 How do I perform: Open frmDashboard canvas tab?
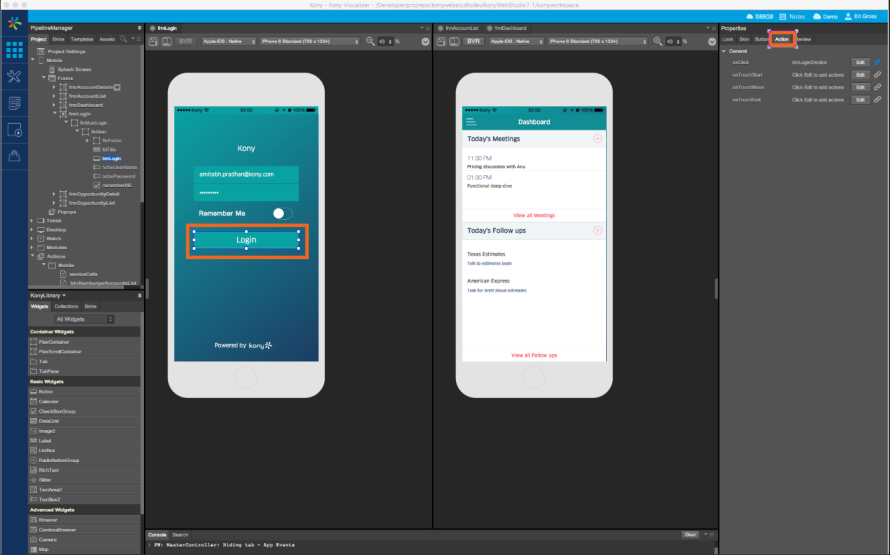click(x=506, y=28)
